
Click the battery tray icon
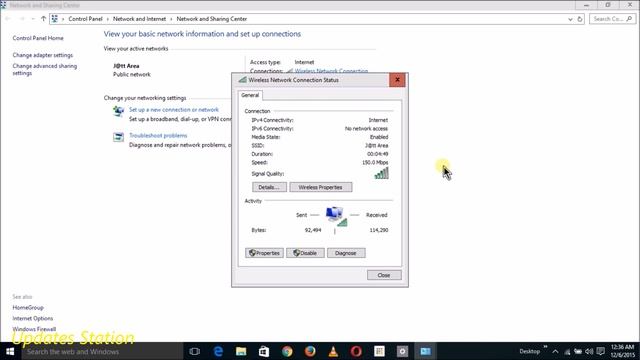[578, 351]
